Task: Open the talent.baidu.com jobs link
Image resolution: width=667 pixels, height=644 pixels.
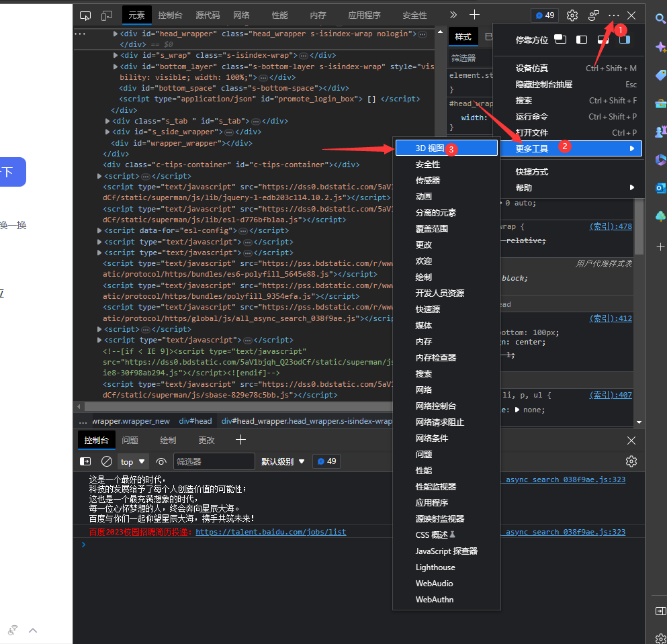Action: click(271, 532)
